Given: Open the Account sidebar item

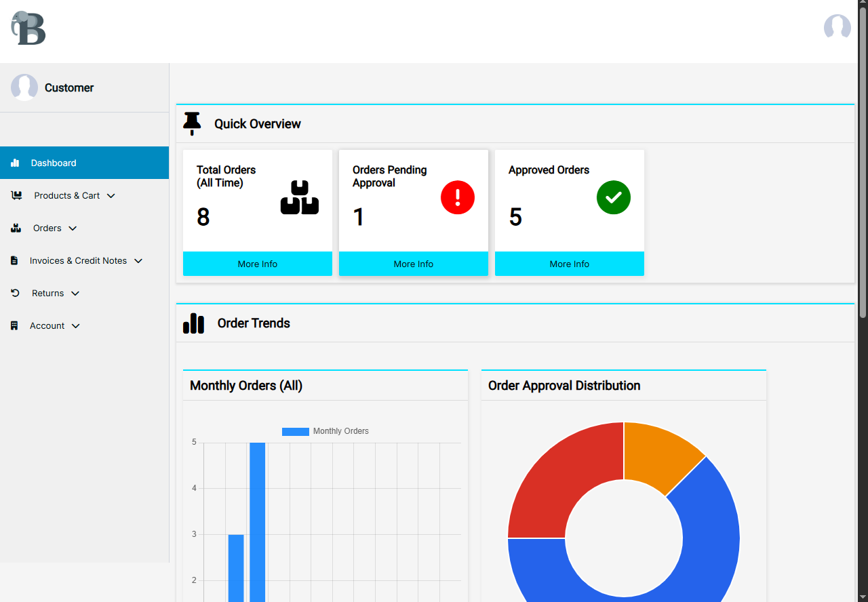Looking at the screenshot, I should click(84, 325).
